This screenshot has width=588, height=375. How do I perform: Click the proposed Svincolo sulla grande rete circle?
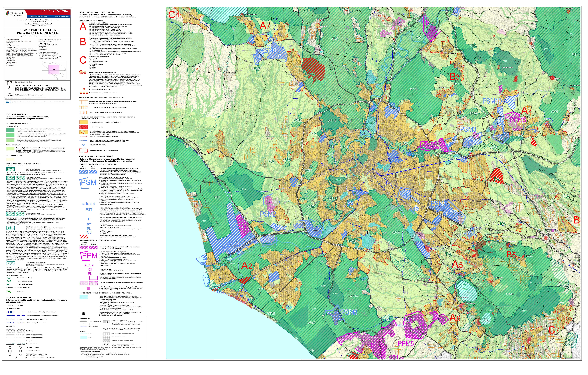coord(21,347)
